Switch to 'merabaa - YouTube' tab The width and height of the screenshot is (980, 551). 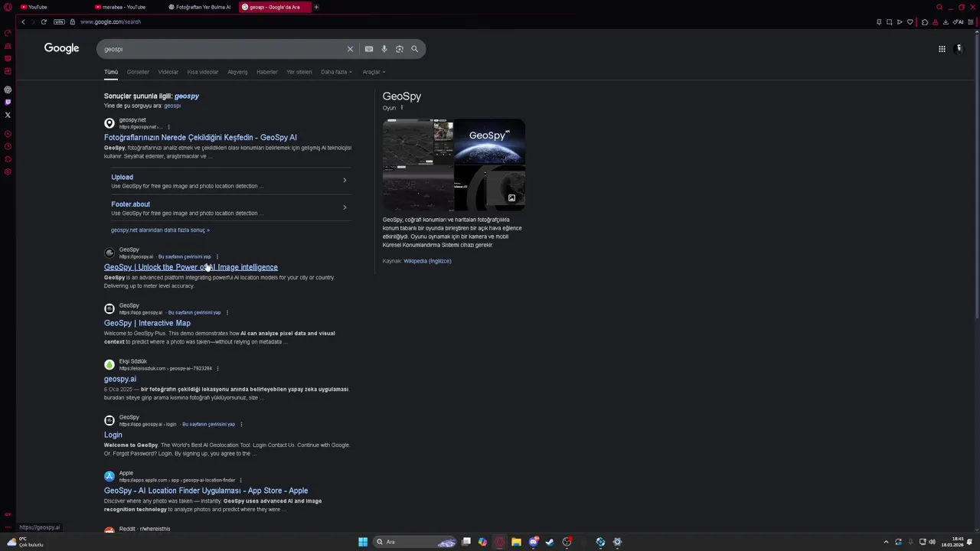tap(123, 8)
